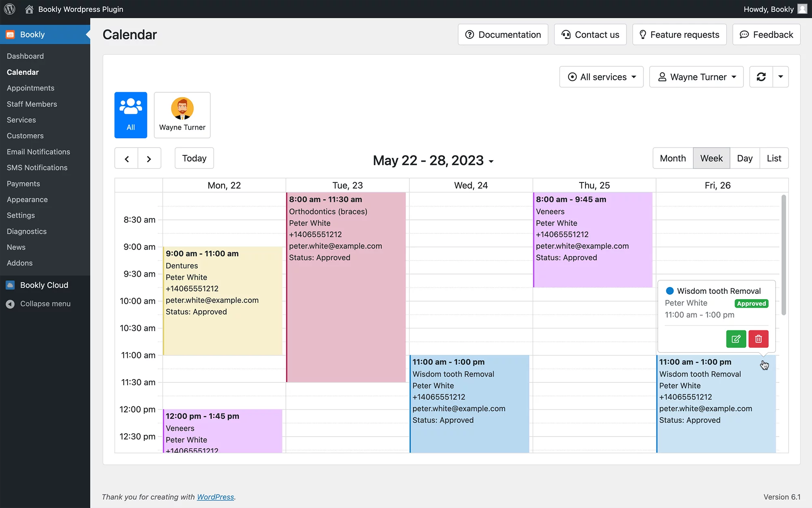Select the Tuesday Orthodontics (braces) appointment
Image resolution: width=812 pixels, height=508 pixels.
tap(346, 287)
